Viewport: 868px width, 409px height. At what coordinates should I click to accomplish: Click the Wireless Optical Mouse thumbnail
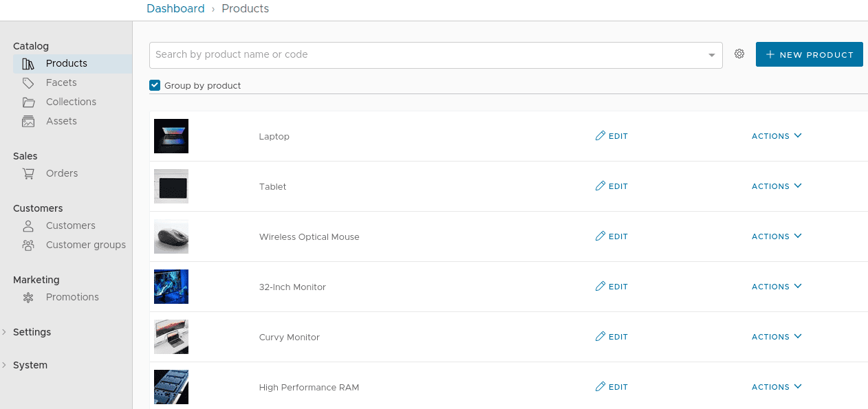click(171, 236)
